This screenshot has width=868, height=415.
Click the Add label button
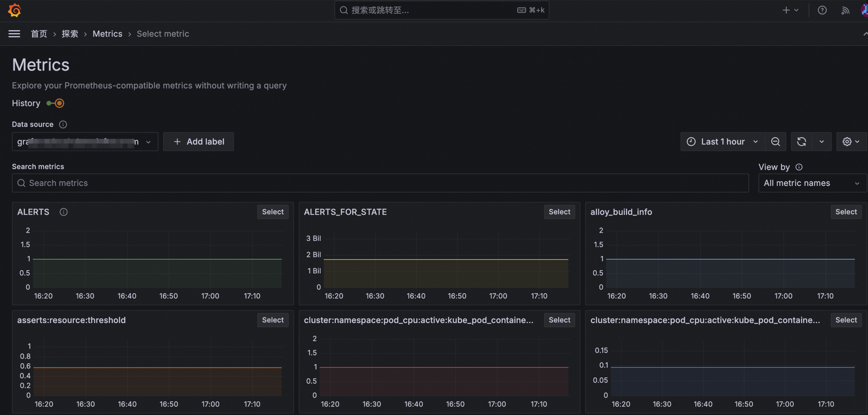click(199, 142)
